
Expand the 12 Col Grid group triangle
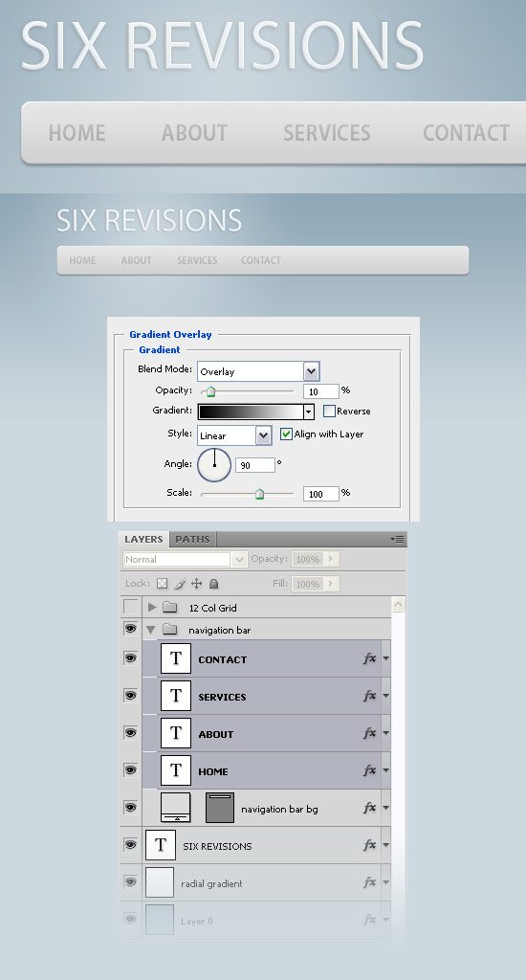point(152,607)
